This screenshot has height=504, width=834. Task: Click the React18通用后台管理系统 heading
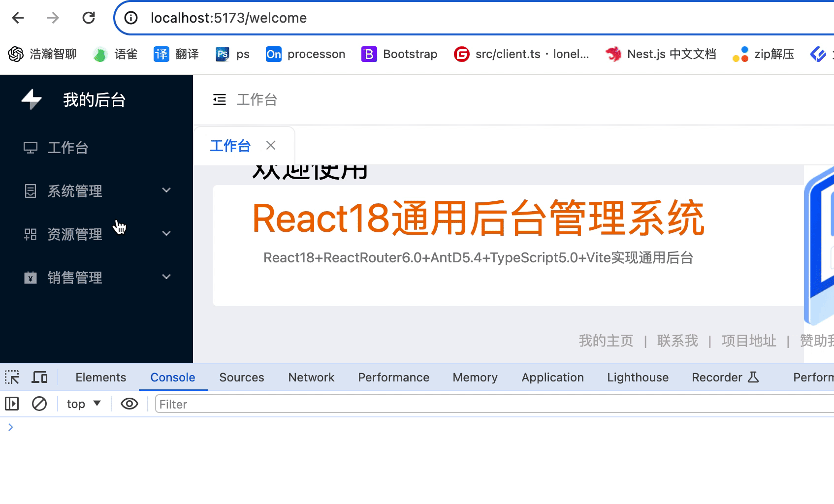click(478, 219)
